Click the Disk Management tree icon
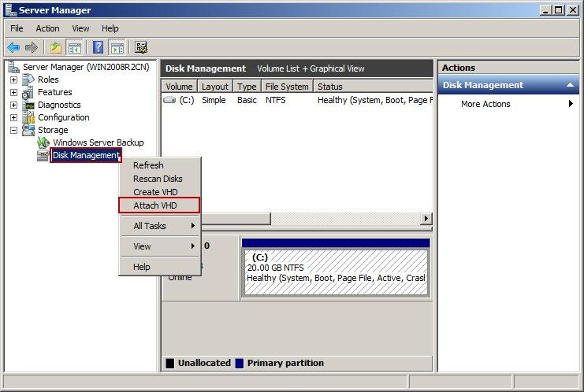 (x=43, y=155)
